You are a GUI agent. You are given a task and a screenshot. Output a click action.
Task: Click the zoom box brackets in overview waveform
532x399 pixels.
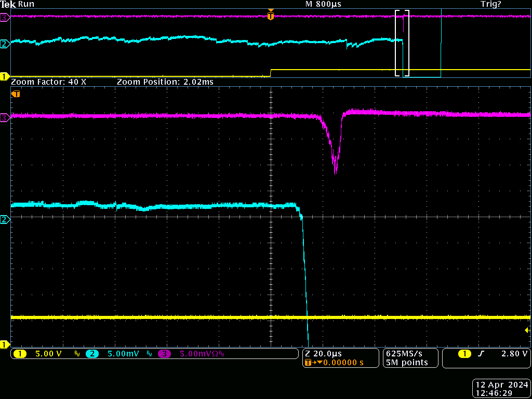click(x=402, y=44)
